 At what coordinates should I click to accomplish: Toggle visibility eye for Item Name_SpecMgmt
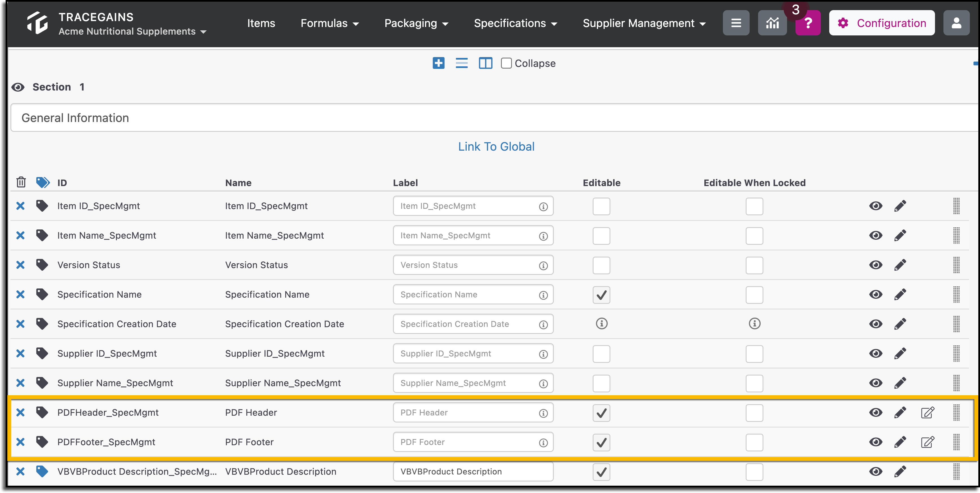(875, 235)
